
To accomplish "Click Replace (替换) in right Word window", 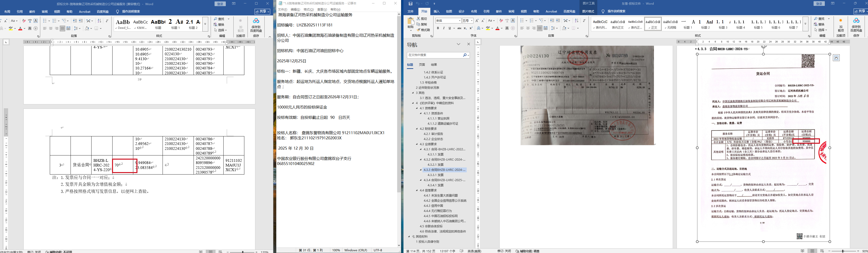I will [x=819, y=24].
